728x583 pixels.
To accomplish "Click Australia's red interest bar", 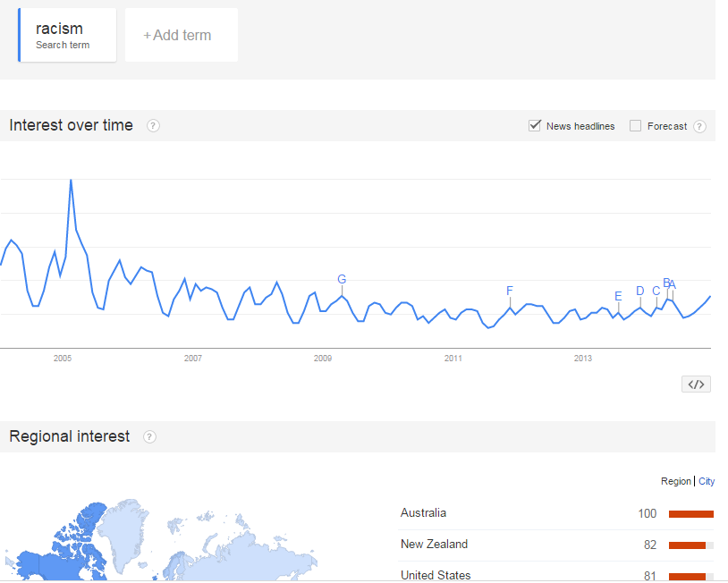I will pos(691,514).
